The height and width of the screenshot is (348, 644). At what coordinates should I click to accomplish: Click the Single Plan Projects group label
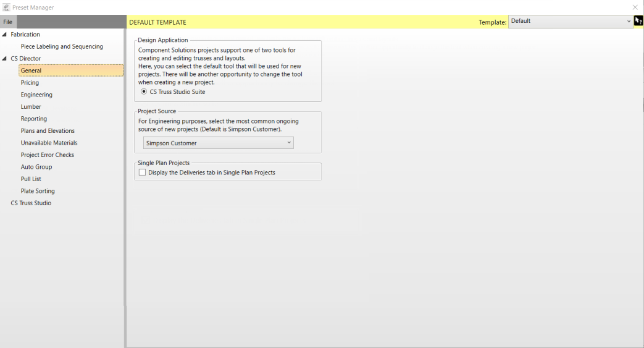click(x=164, y=163)
